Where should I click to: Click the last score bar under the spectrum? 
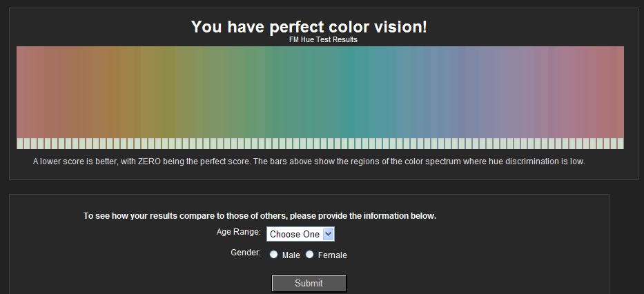(x=621, y=144)
